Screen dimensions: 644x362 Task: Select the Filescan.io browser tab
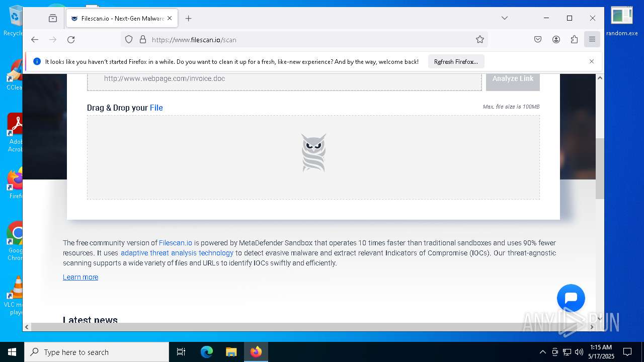point(121,19)
